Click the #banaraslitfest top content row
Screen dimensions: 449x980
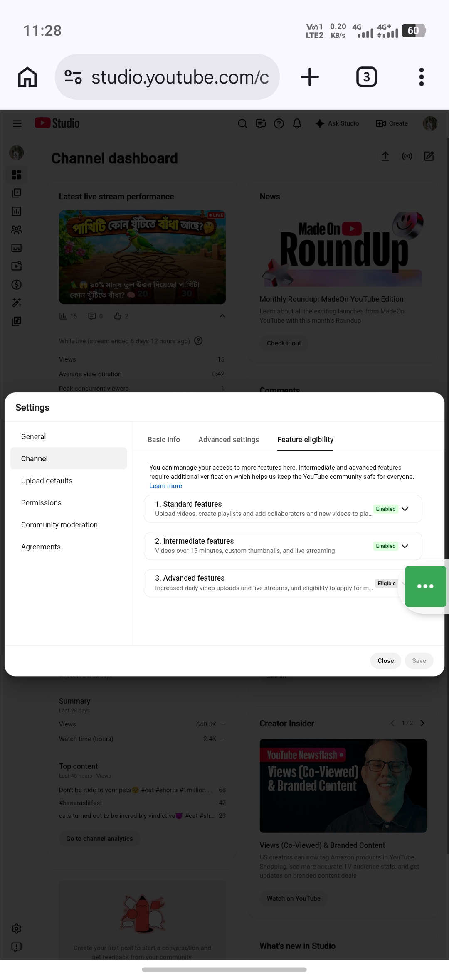click(x=142, y=803)
